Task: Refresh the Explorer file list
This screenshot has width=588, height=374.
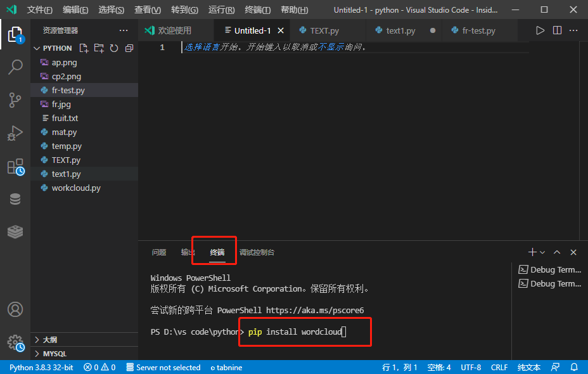Action: (113, 48)
